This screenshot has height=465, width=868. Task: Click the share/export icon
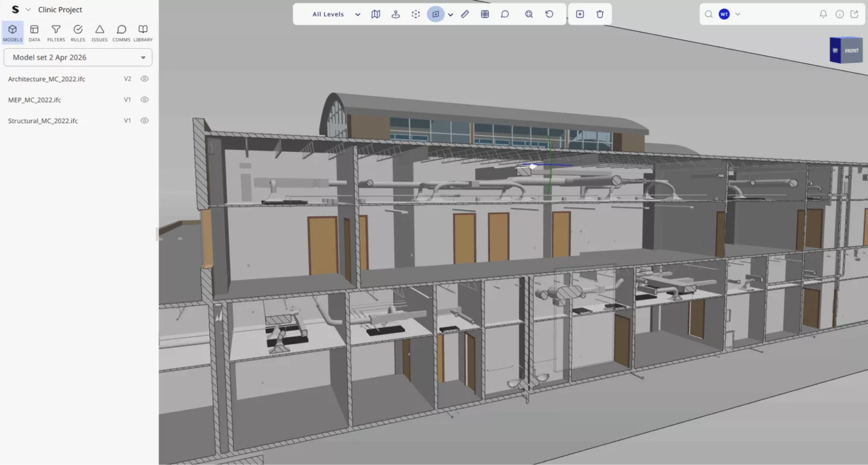pyautogui.click(x=854, y=14)
